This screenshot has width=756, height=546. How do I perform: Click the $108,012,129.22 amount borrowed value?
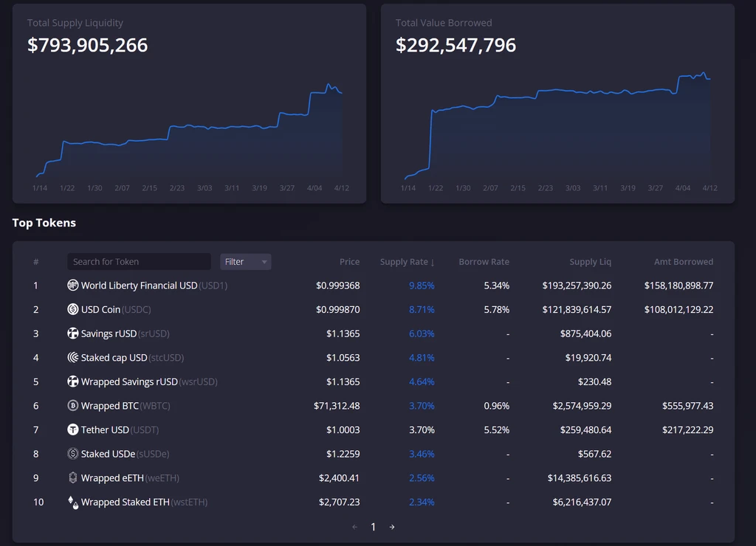pyautogui.click(x=679, y=309)
